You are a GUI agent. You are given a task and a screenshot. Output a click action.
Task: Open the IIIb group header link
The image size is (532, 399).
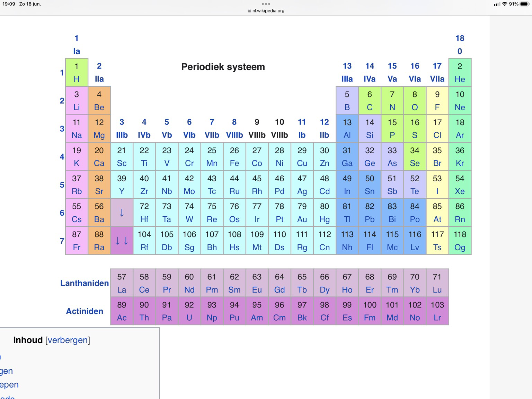pyautogui.click(x=122, y=135)
